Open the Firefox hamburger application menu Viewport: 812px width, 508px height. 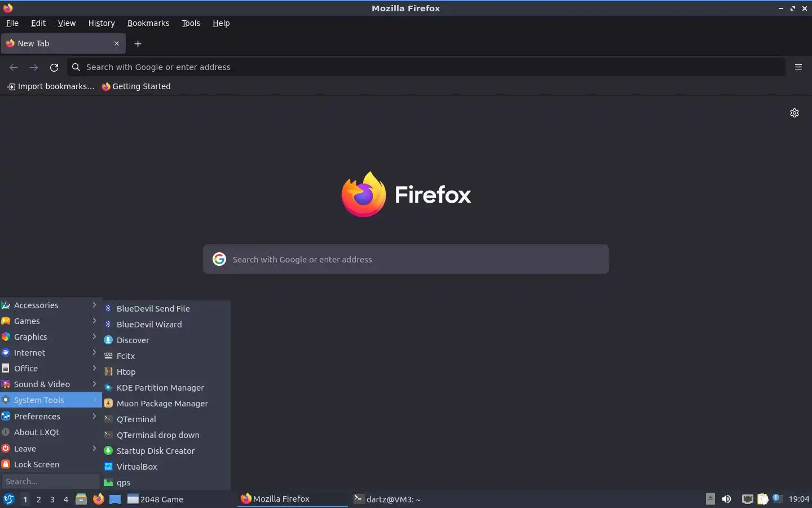click(798, 67)
